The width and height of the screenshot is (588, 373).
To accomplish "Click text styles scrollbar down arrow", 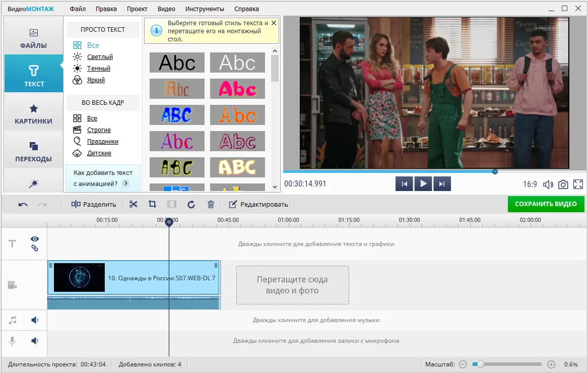I will pyautogui.click(x=275, y=187).
